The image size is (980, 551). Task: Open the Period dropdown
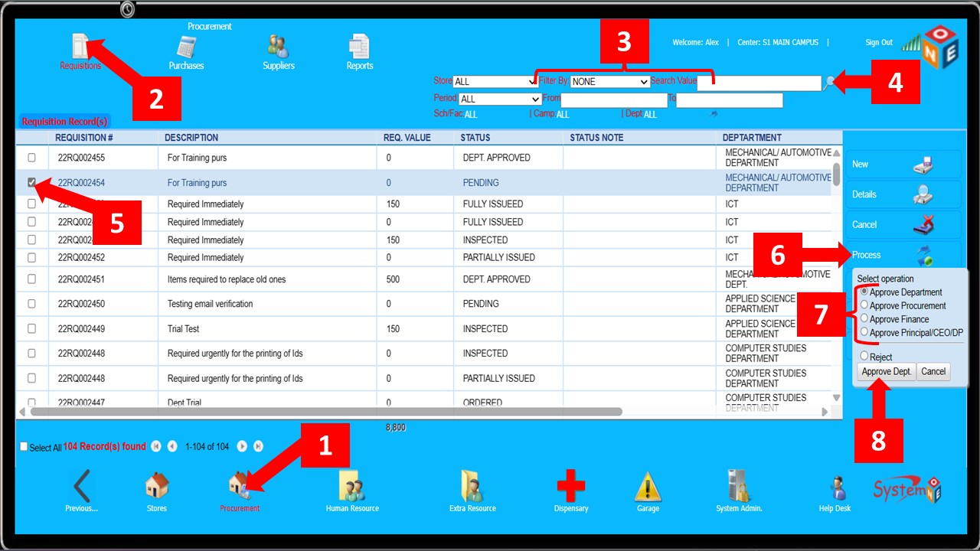[x=500, y=99]
